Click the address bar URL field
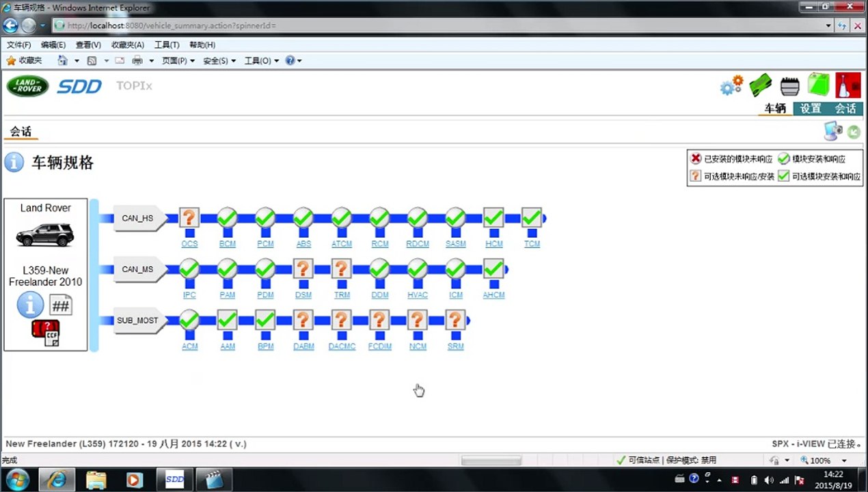The height and width of the screenshot is (492, 868). (x=437, y=25)
